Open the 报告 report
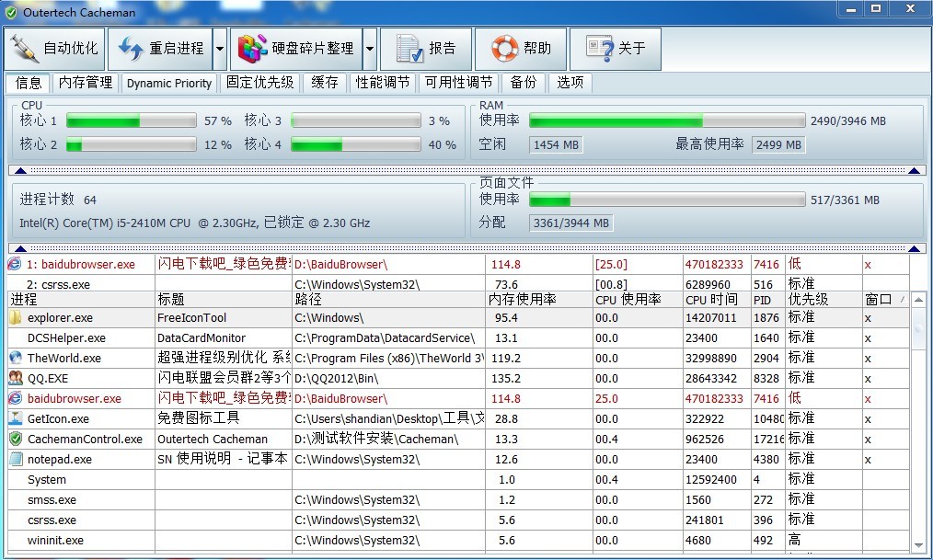933x560 pixels. click(425, 49)
